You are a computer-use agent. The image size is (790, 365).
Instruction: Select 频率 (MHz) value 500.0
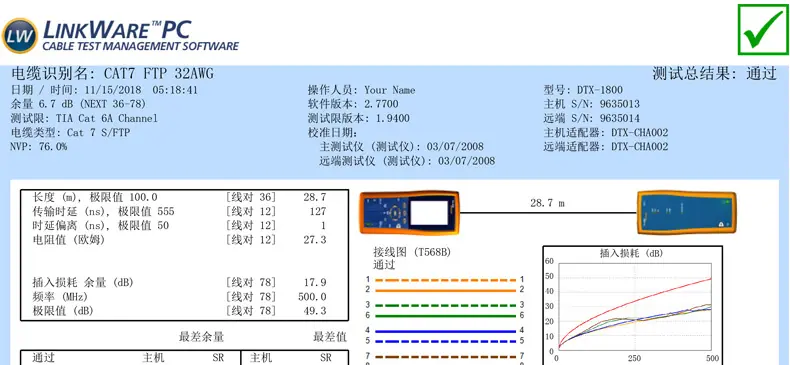(312, 296)
